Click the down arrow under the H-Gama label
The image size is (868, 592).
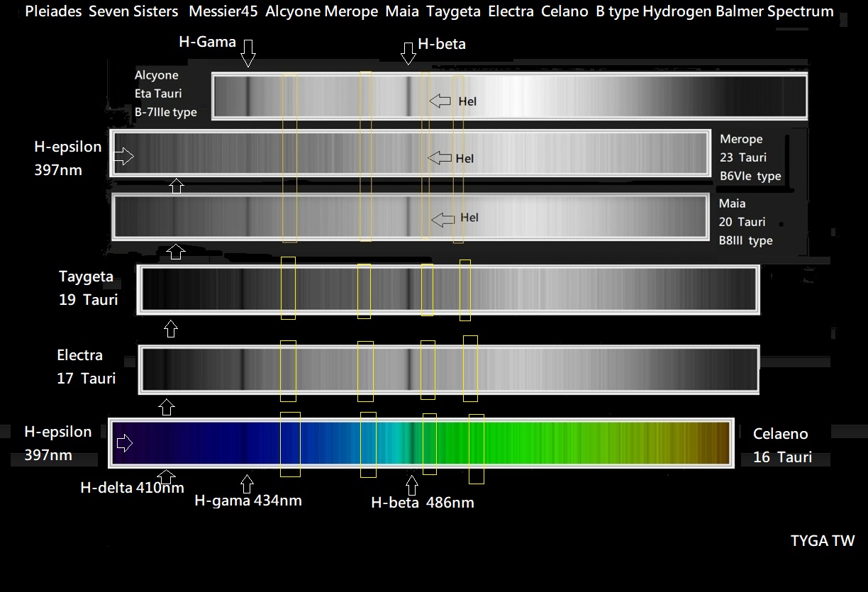tap(247, 53)
